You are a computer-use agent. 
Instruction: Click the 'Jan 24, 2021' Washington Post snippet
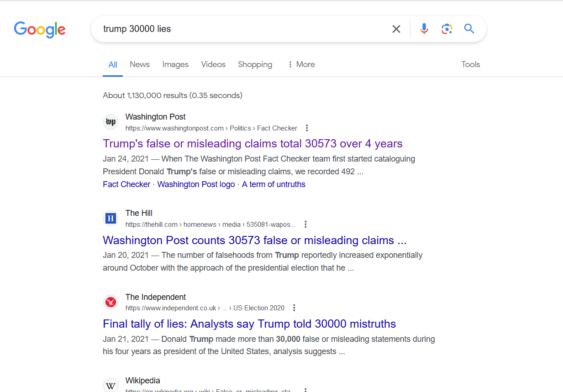pyautogui.click(x=259, y=166)
